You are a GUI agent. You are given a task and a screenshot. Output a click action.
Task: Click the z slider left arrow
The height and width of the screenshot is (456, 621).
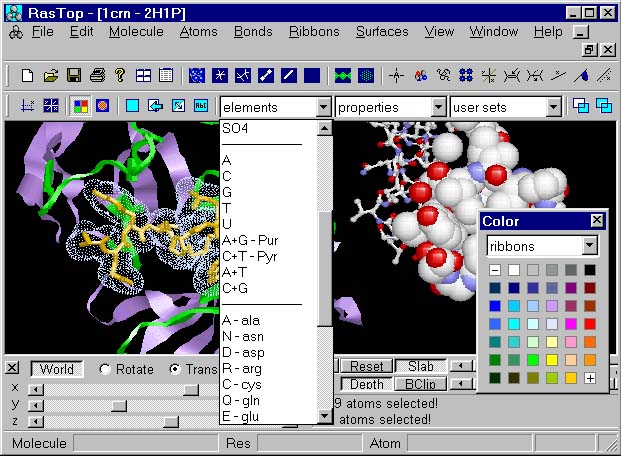[x=36, y=422]
